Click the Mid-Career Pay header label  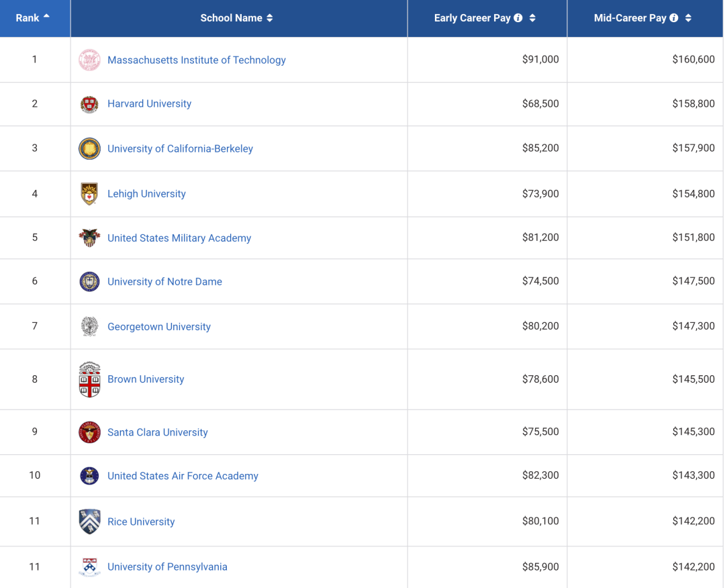pyautogui.click(x=630, y=18)
